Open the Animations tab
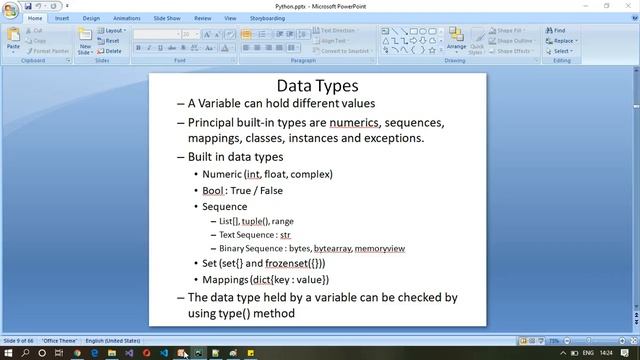The image size is (640, 360). click(127, 18)
